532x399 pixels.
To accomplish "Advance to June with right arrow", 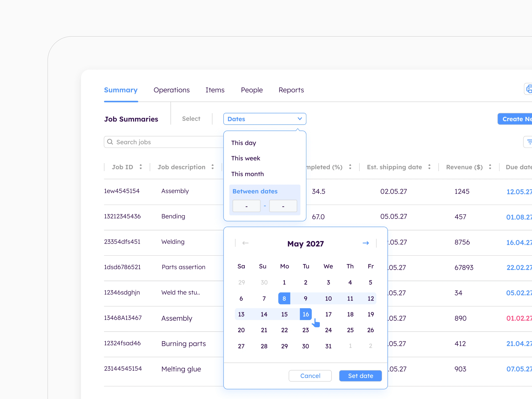I will pos(366,243).
